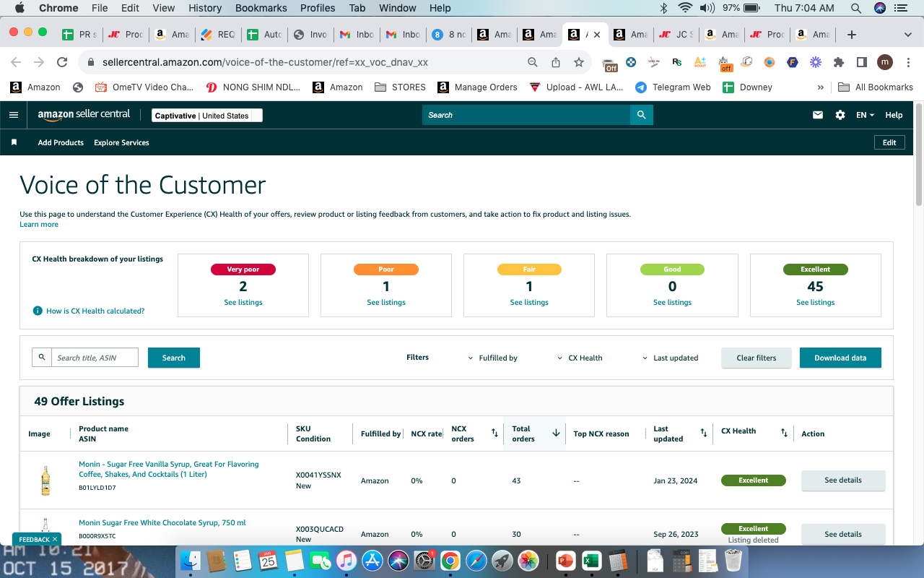Viewport: 924px width, 578px height.
Task: Go back using Chrome's back arrow
Action: (16, 62)
